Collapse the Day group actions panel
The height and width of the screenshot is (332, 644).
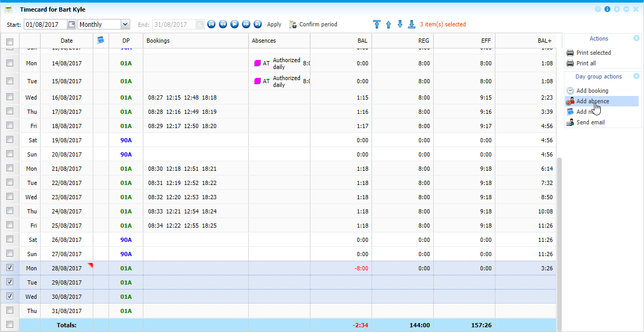coord(636,76)
